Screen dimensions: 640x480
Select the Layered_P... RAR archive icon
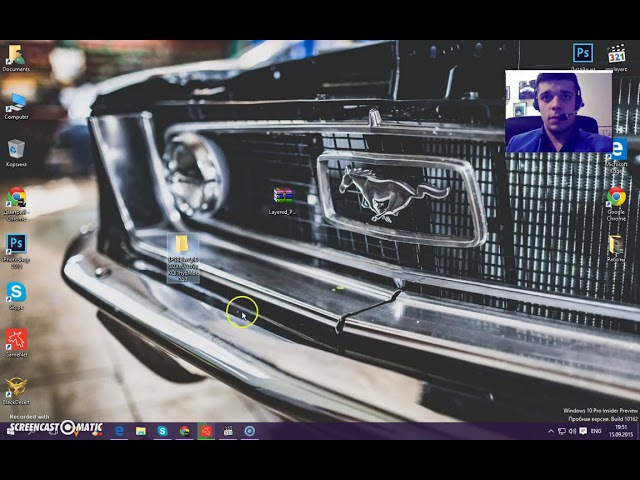pyautogui.click(x=282, y=201)
